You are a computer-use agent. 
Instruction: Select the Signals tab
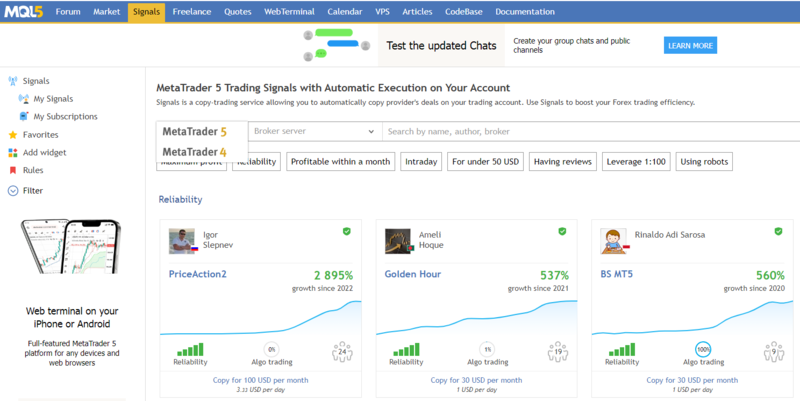point(146,12)
